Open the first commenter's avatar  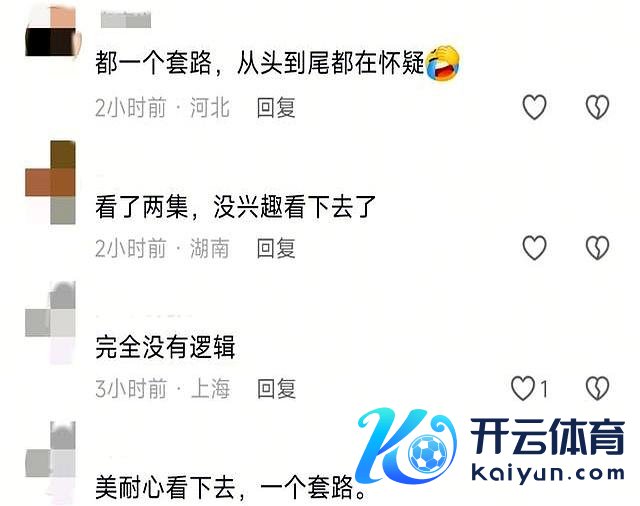(51, 31)
